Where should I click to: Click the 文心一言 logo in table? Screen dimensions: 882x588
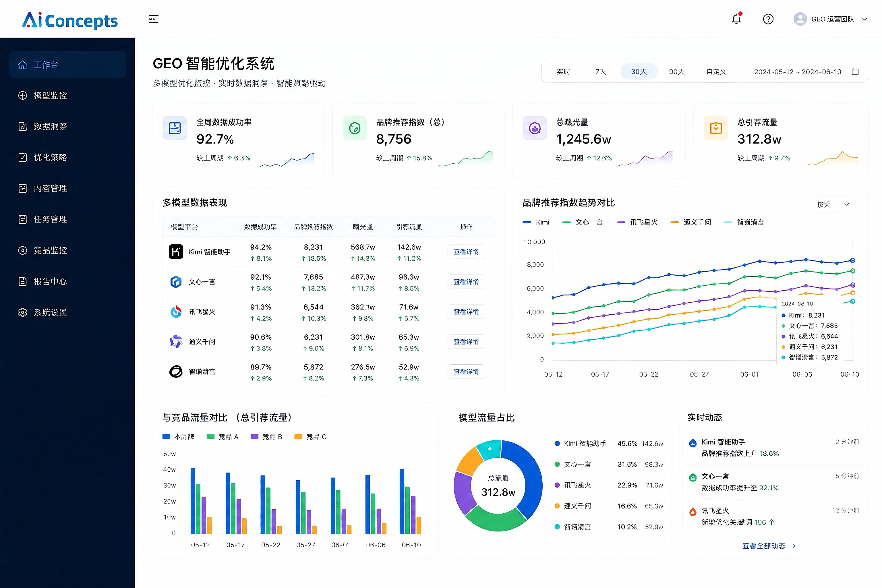coord(176,282)
